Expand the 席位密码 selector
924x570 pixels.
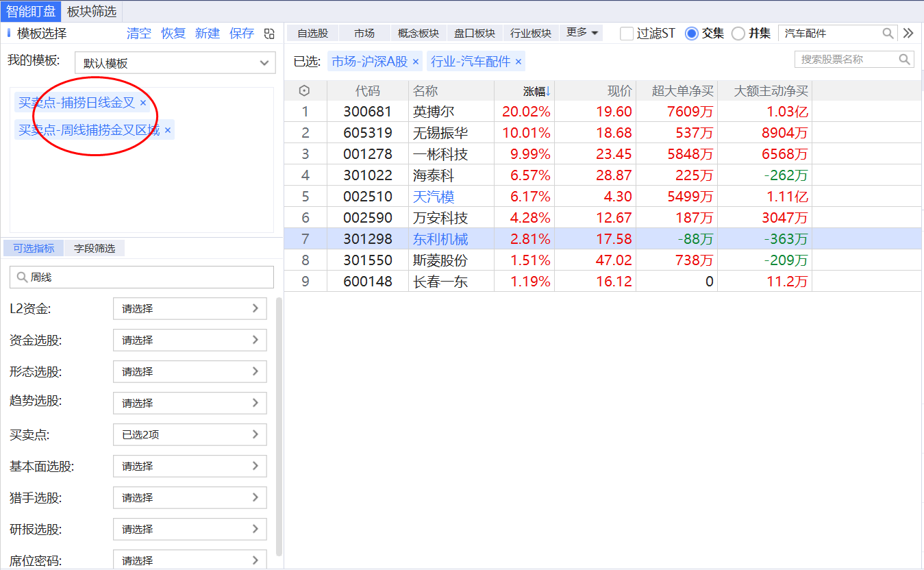tap(190, 560)
